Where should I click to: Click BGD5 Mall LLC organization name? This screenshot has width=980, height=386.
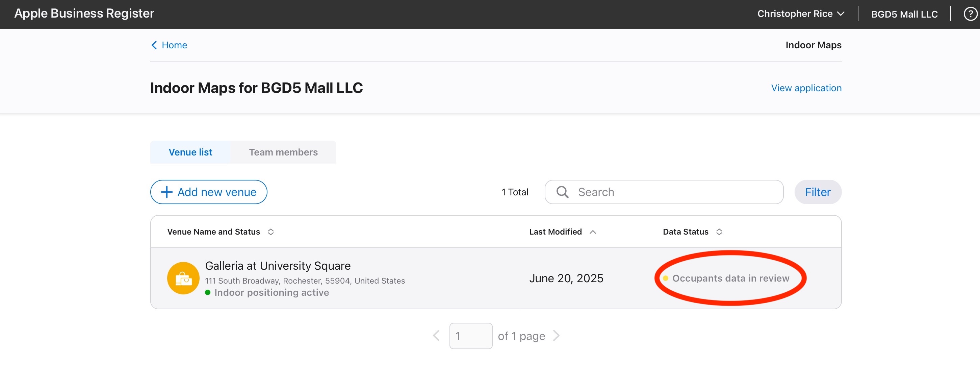(x=904, y=14)
